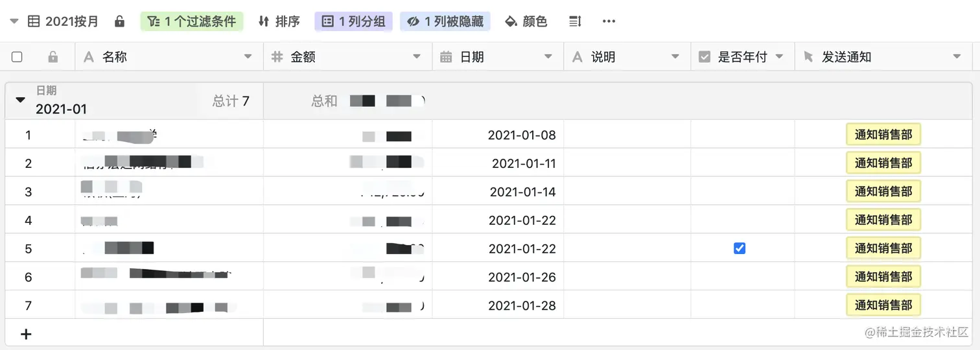This screenshot has width=980, height=350.
Task: Click the 排序 sort button
Action: coord(279,21)
